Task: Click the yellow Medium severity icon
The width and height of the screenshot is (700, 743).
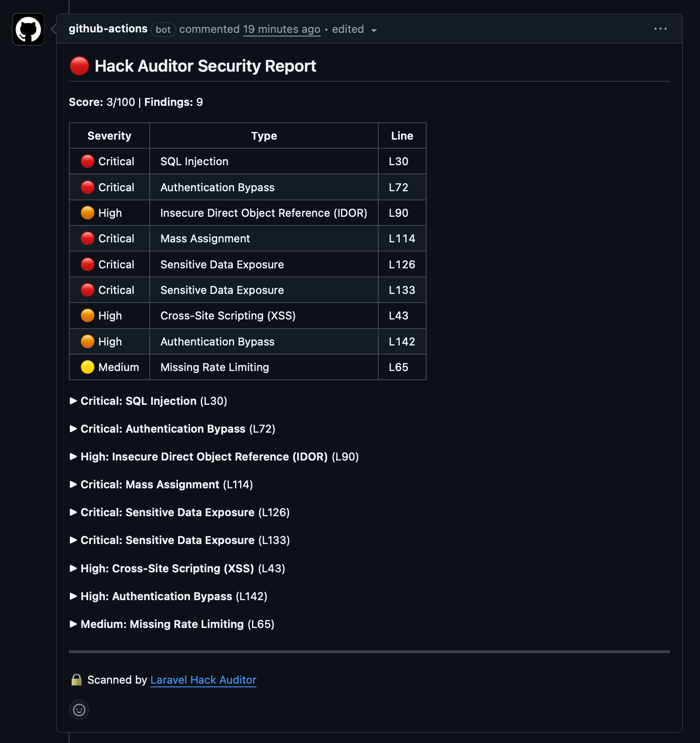Action: (x=88, y=367)
